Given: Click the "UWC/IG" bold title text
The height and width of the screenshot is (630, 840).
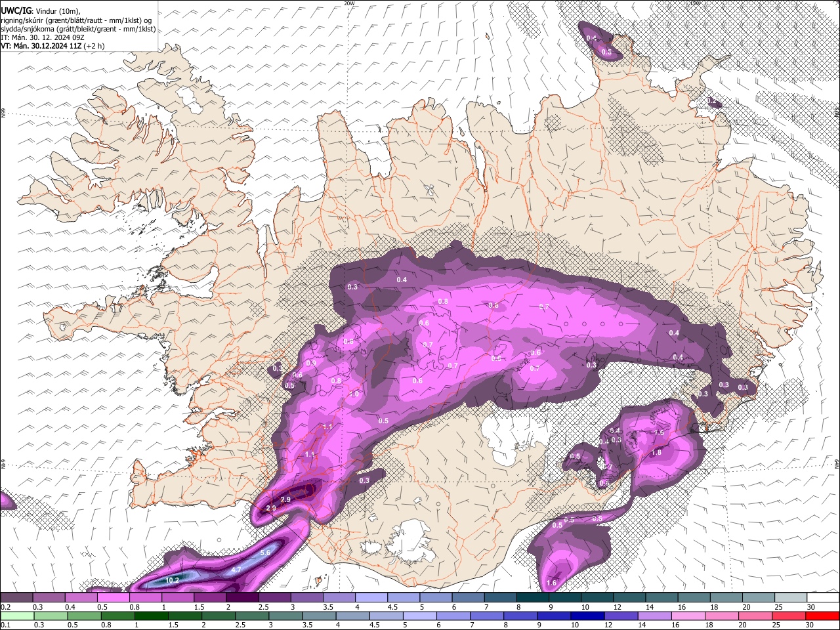Looking at the screenshot, I should click(15, 11).
